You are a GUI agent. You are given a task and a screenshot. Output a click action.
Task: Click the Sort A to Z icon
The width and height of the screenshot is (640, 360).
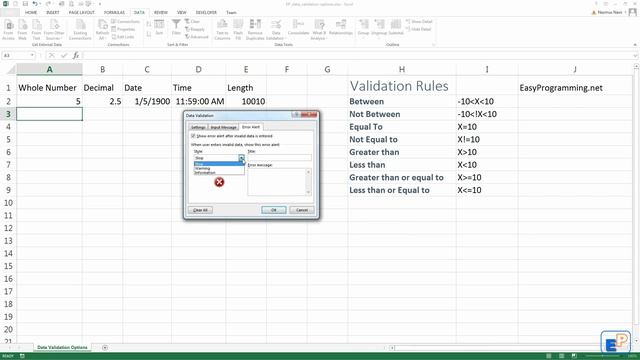pyautogui.click(x=149, y=24)
